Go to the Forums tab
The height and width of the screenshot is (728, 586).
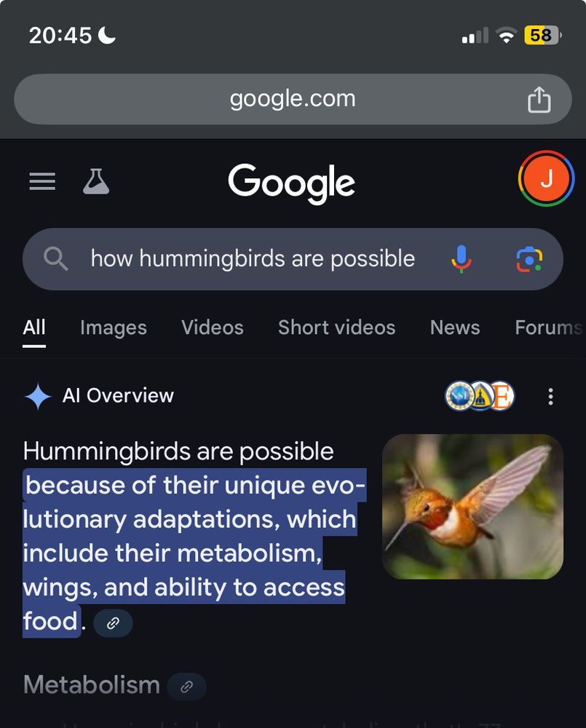click(549, 328)
